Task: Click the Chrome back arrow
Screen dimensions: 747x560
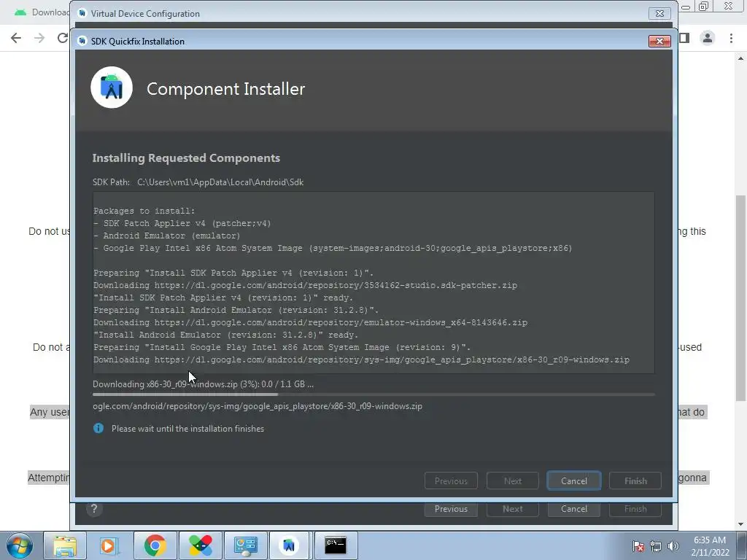Action: 16,38
